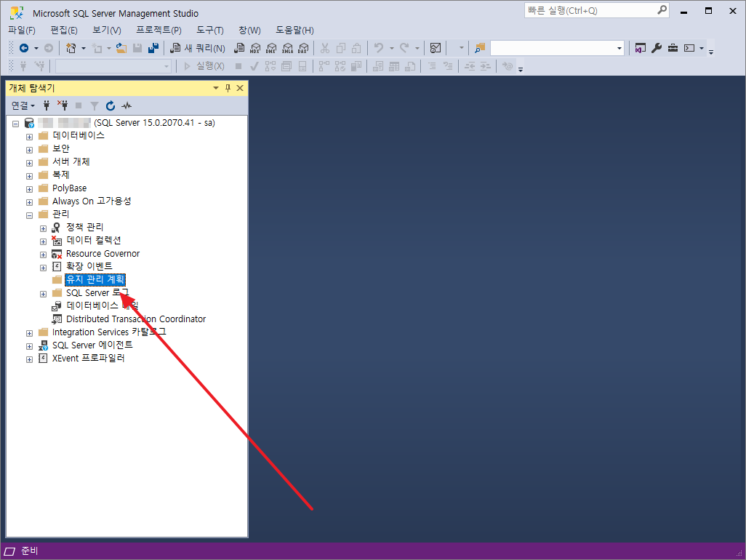Image resolution: width=746 pixels, height=560 pixels.
Task: Click the Open File folder icon
Action: click(x=121, y=48)
